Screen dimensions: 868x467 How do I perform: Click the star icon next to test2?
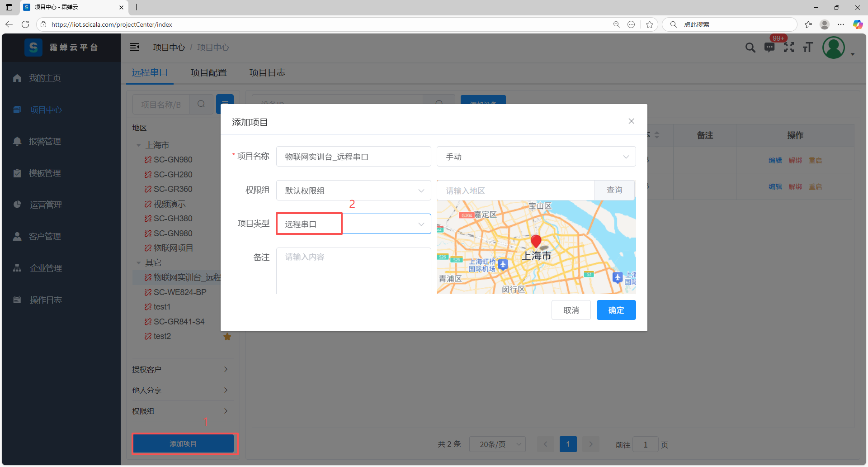click(227, 337)
